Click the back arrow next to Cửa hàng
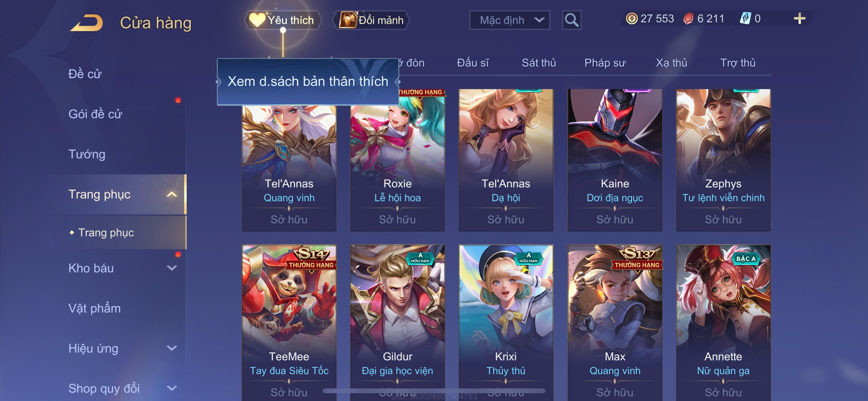868x401 pixels. pos(87,23)
